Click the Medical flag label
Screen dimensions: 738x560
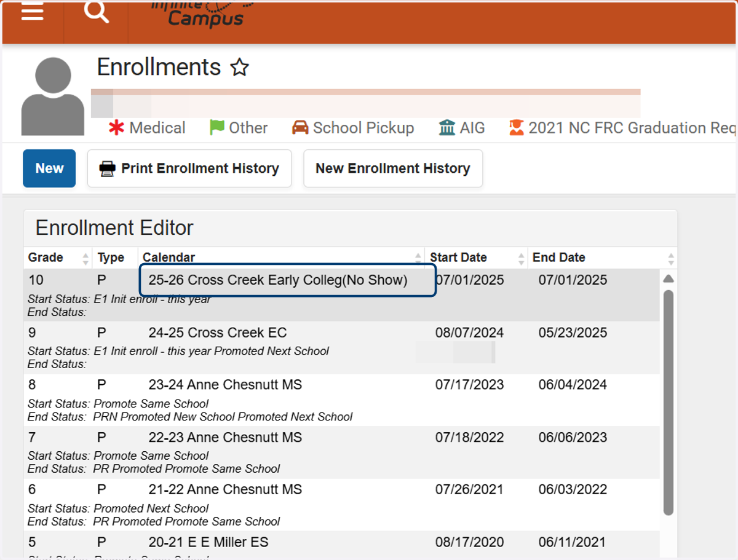[x=157, y=128]
